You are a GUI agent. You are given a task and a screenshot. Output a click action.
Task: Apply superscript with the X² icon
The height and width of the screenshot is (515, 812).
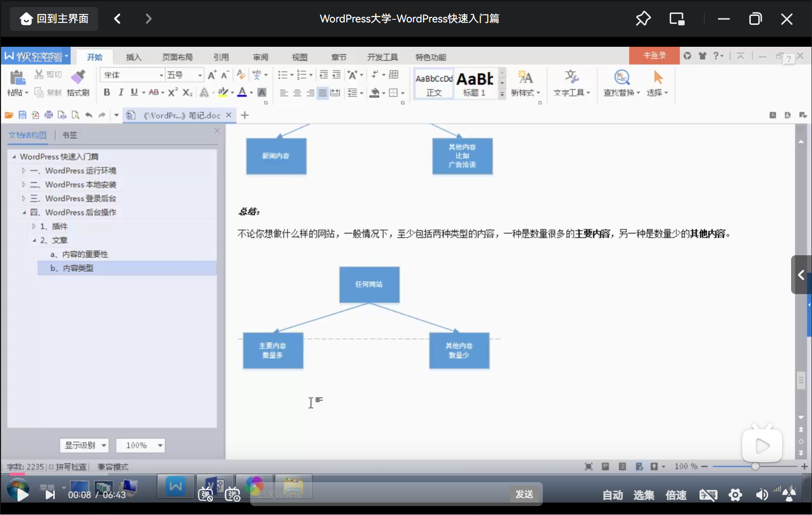[x=173, y=93]
